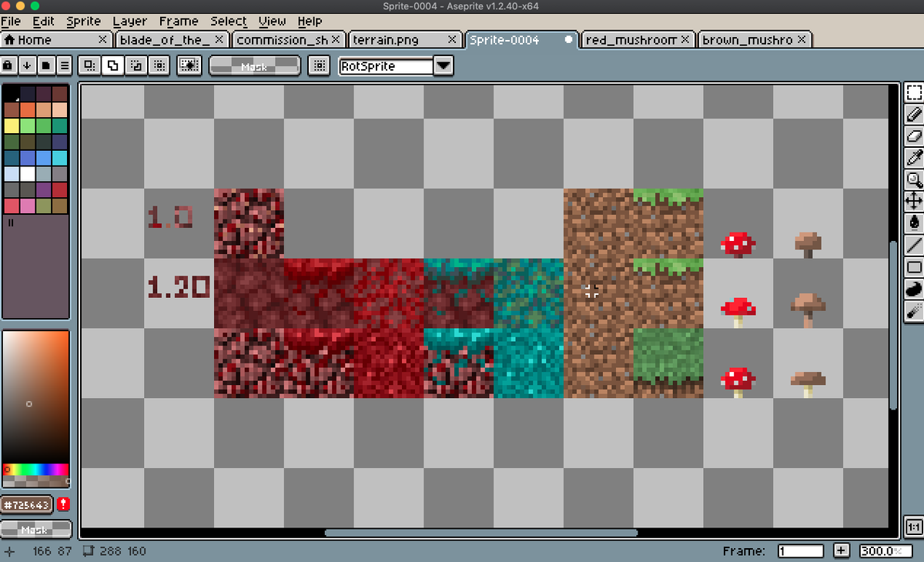924x562 pixels.
Task: Close the red_mushroom tab
Action: 685,39
